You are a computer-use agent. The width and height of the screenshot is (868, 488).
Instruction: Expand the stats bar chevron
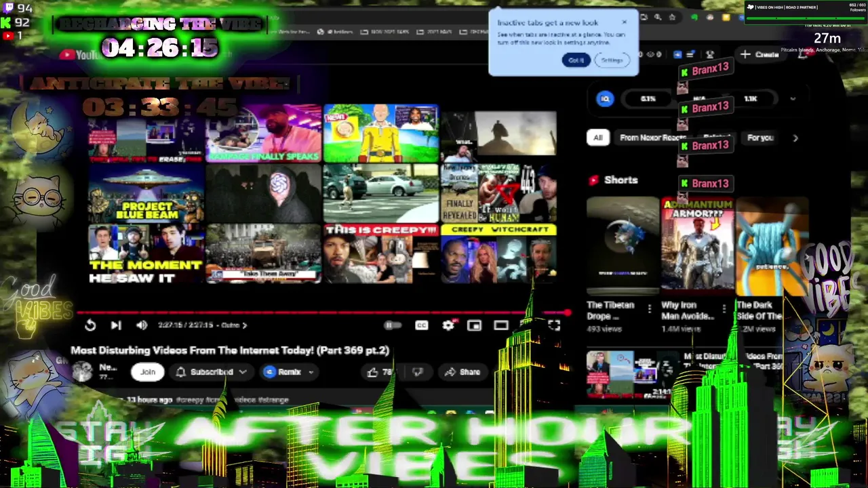coord(793,99)
